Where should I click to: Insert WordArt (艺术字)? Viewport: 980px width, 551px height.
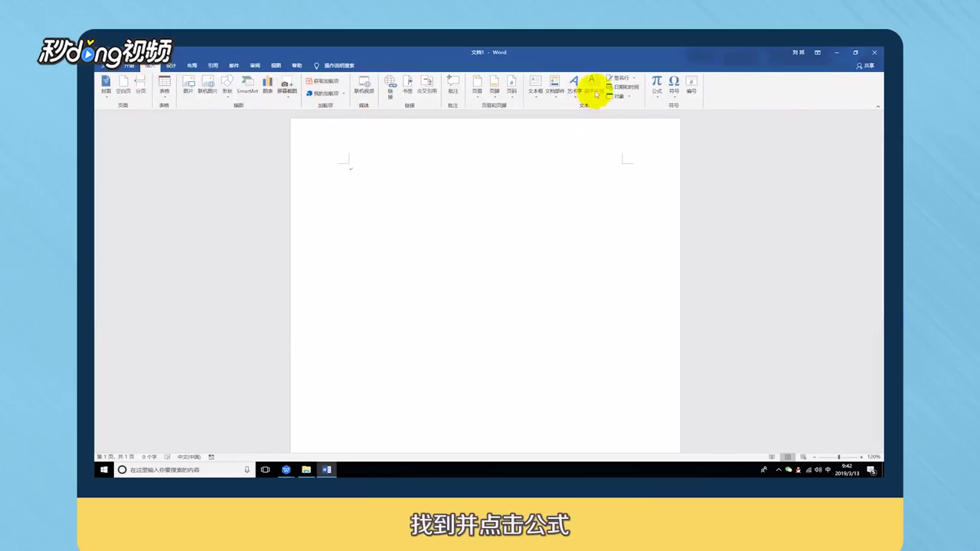click(x=574, y=86)
